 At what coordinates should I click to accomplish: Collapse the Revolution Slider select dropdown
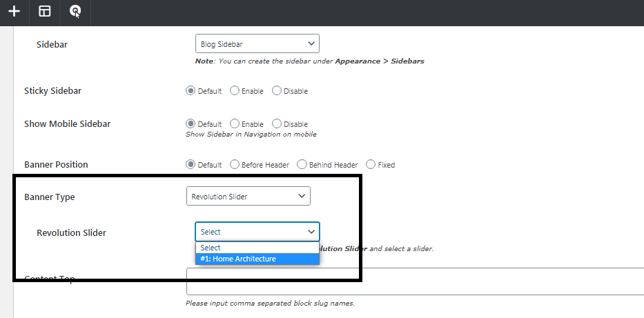pyautogui.click(x=257, y=232)
